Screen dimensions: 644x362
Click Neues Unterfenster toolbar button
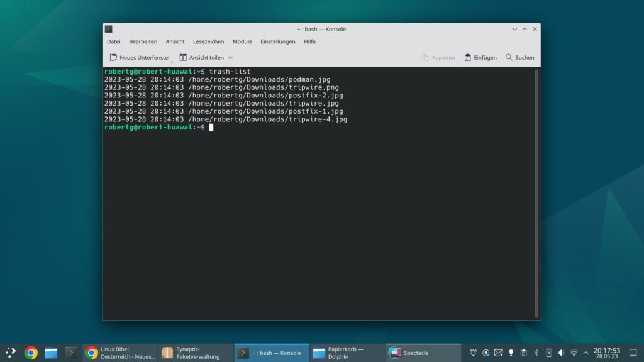click(x=140, y=57)
